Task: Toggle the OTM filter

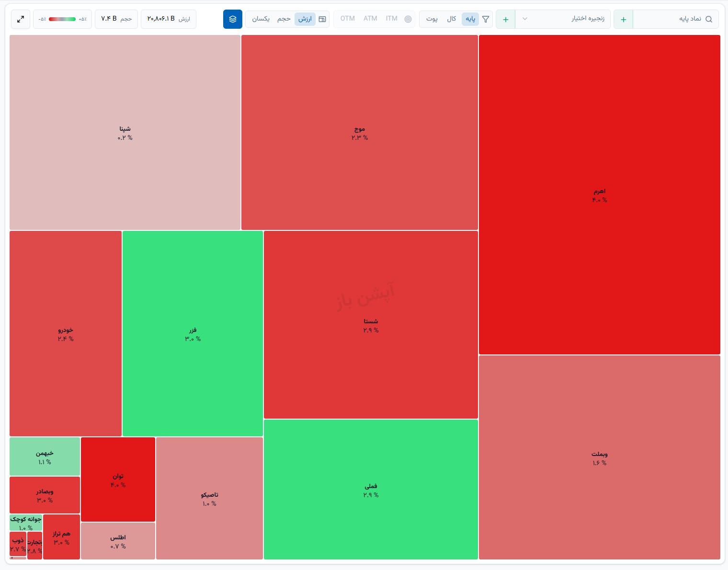Action: (348, 19)
